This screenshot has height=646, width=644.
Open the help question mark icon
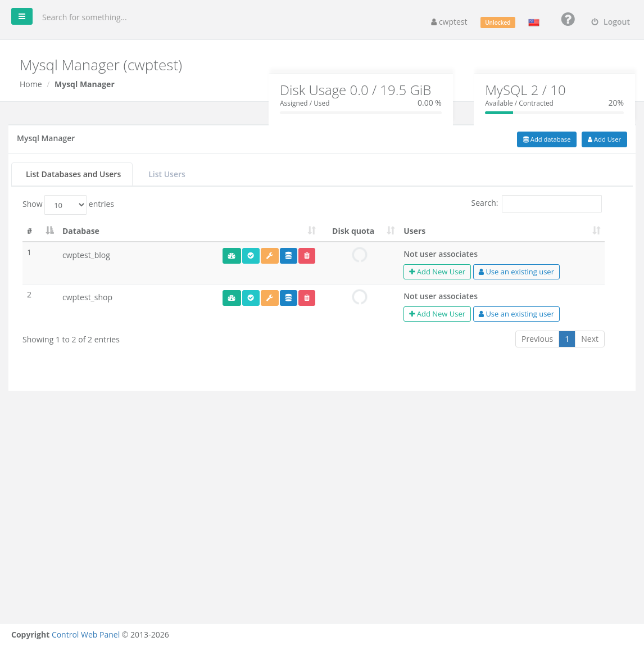[568, 19]
